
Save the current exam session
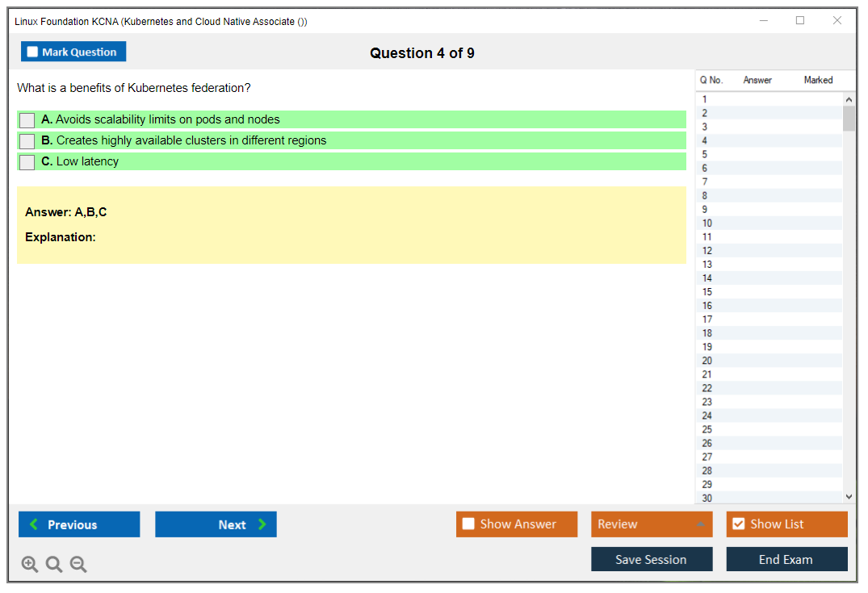(651, 560)
